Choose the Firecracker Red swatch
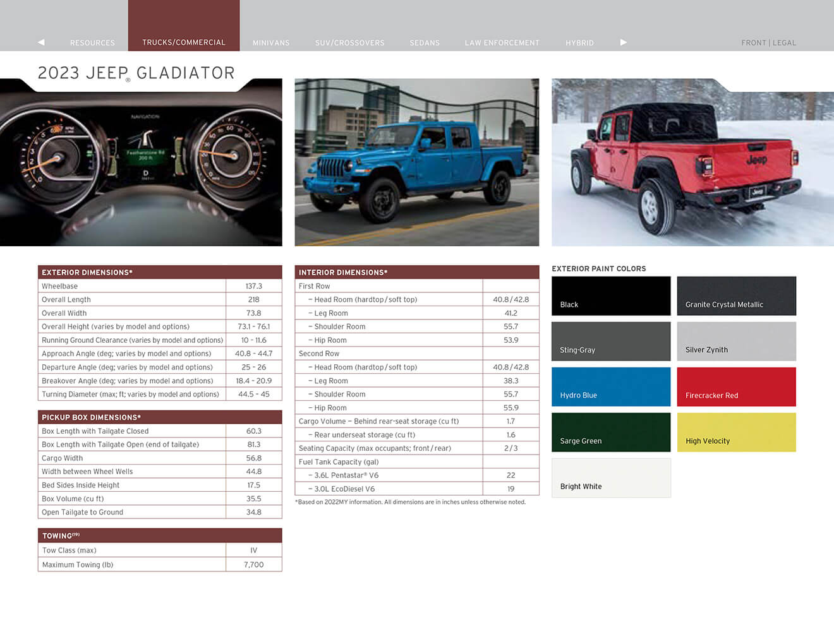834x644 pixels. [737, 387]
